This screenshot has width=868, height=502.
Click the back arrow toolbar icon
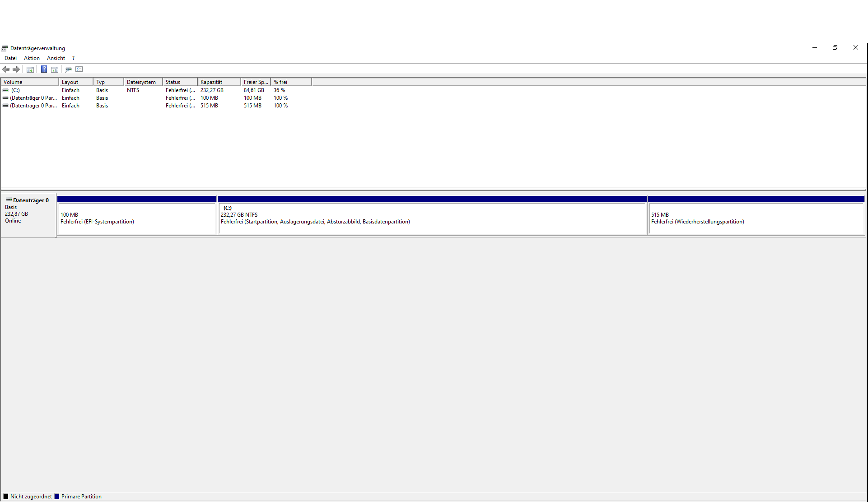tap(6, 69)
